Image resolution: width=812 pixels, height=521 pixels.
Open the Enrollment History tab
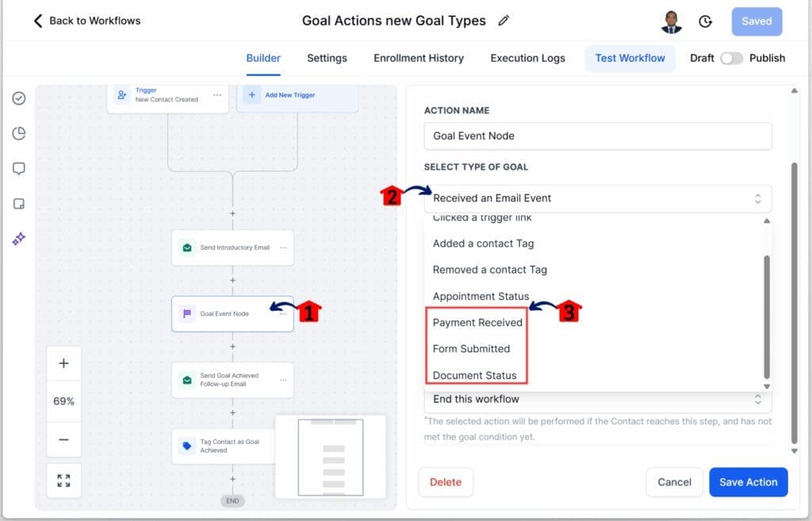coord(419,58)
